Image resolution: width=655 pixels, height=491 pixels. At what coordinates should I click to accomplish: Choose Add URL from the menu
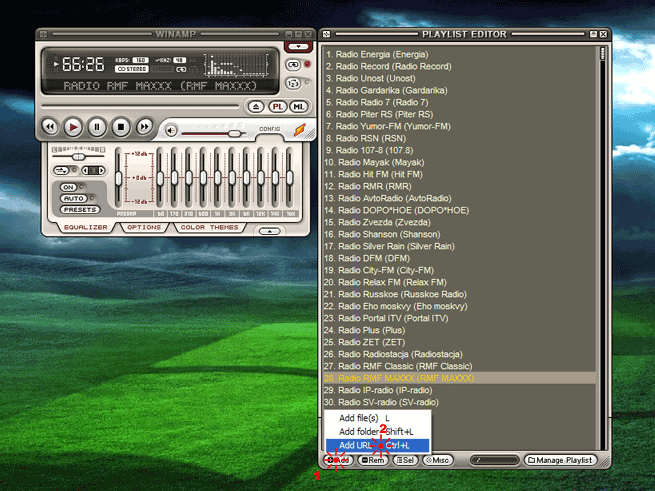pos(378,445)
